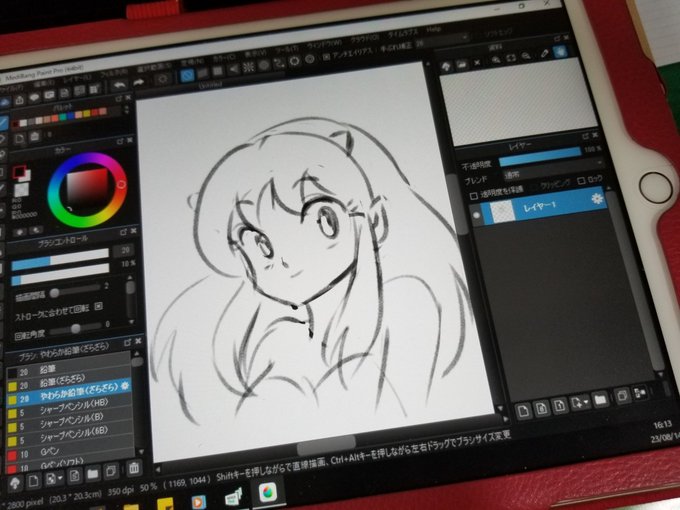Toggle the 透明度を保護 checkbox

click(x=474, y=196)
